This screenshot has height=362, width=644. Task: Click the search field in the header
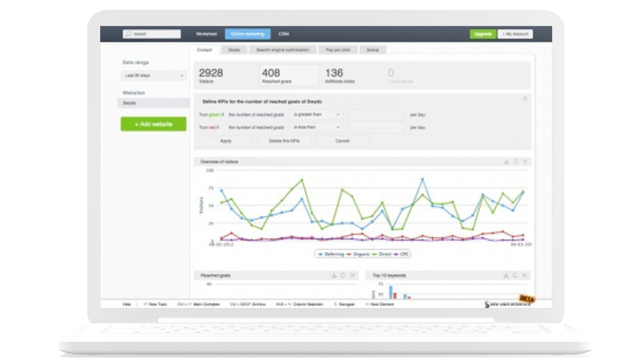(x=152, y=34)
